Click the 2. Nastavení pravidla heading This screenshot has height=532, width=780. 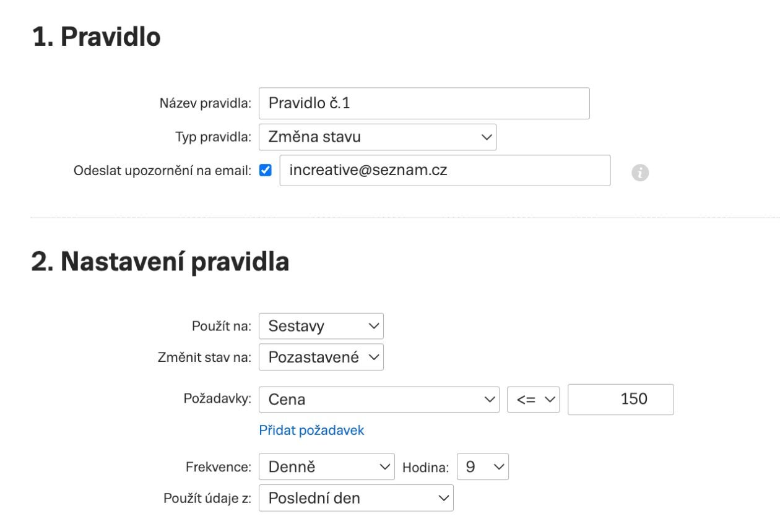[x=160, y=262]
